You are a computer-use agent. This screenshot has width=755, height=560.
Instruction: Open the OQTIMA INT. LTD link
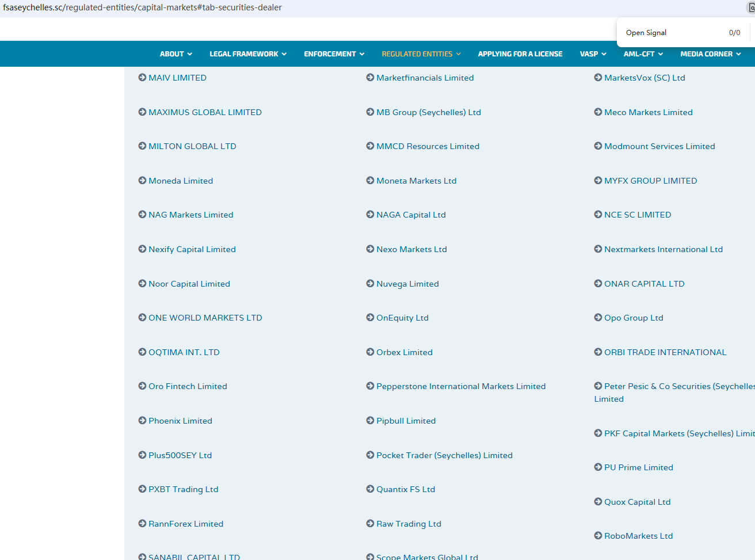click(184, 352)
